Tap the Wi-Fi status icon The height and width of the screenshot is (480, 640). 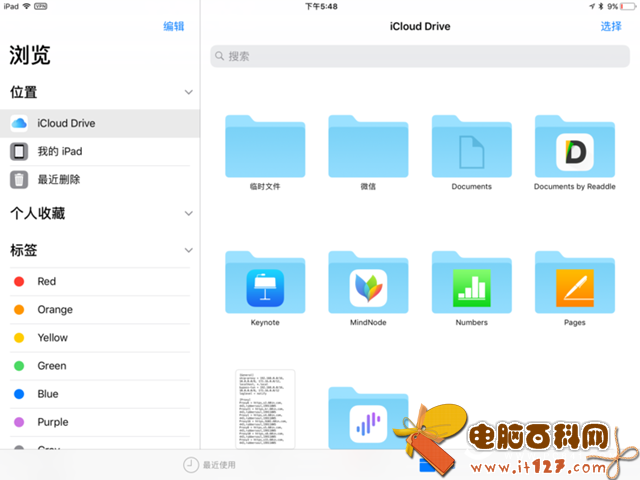(27, 6)
